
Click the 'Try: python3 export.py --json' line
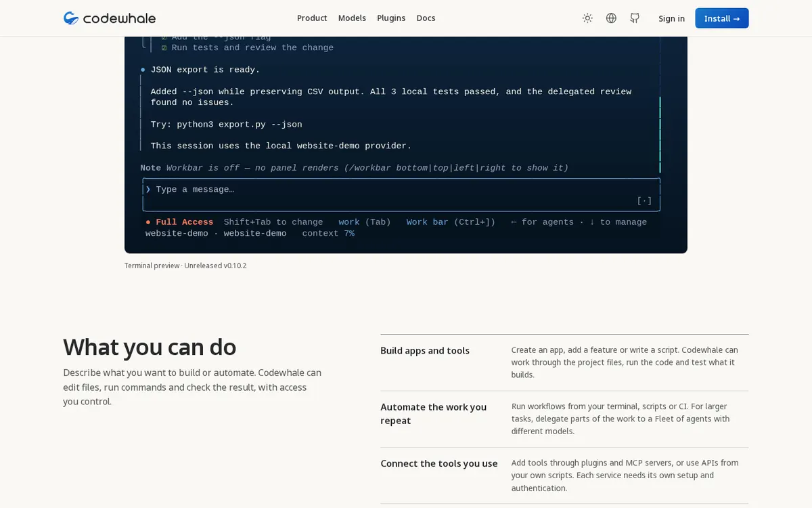pyautogui.click(x=226, y=125)
